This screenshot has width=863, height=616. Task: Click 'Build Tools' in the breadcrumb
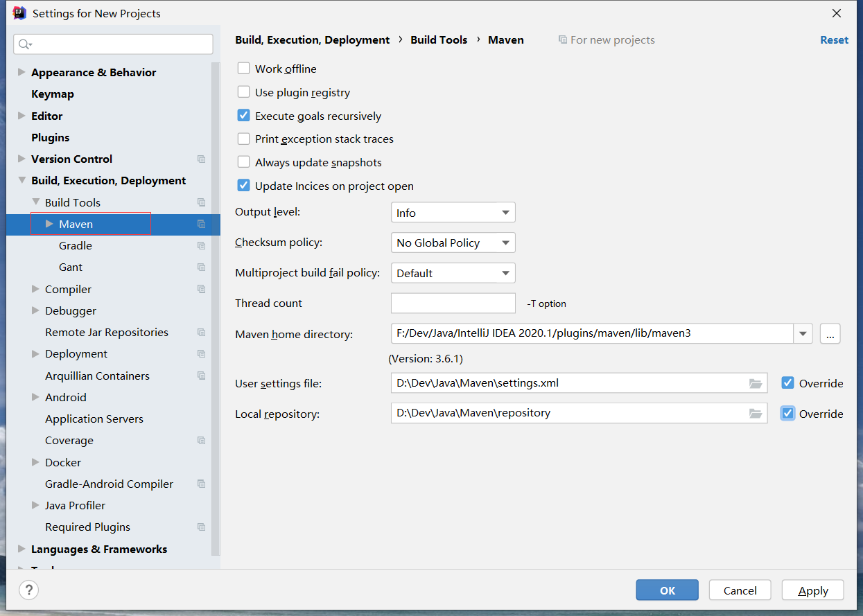pos(439,40)
